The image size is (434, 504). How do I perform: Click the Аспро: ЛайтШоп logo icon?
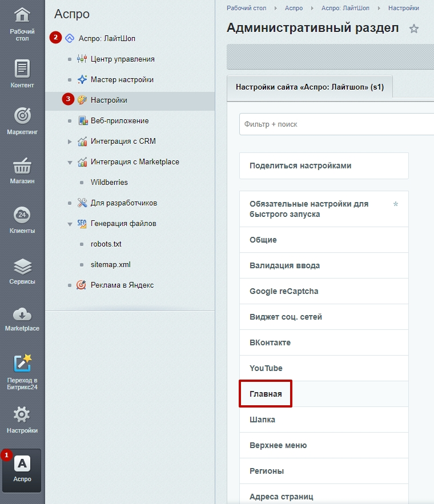click(x=70, y=38)
